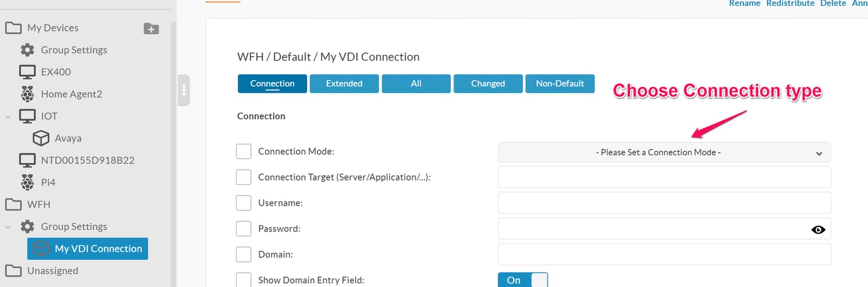Click the Rename link
Viewport: 868px width, 287px height.
tap(744, 3)
